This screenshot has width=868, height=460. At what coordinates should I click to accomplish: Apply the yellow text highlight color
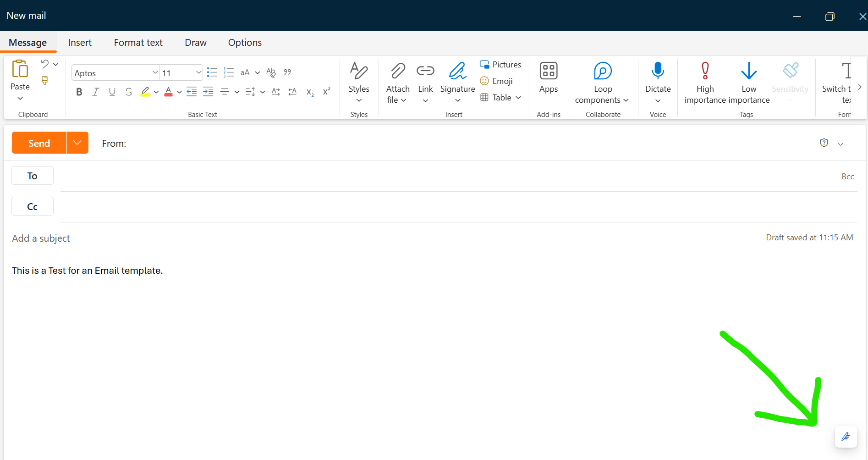coord(145,92)
